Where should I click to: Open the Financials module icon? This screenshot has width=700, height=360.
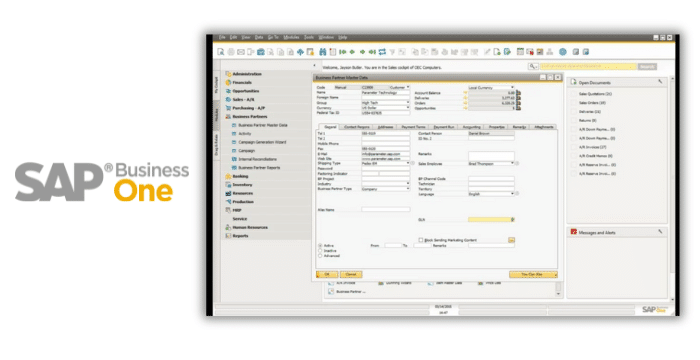point(228,83)
